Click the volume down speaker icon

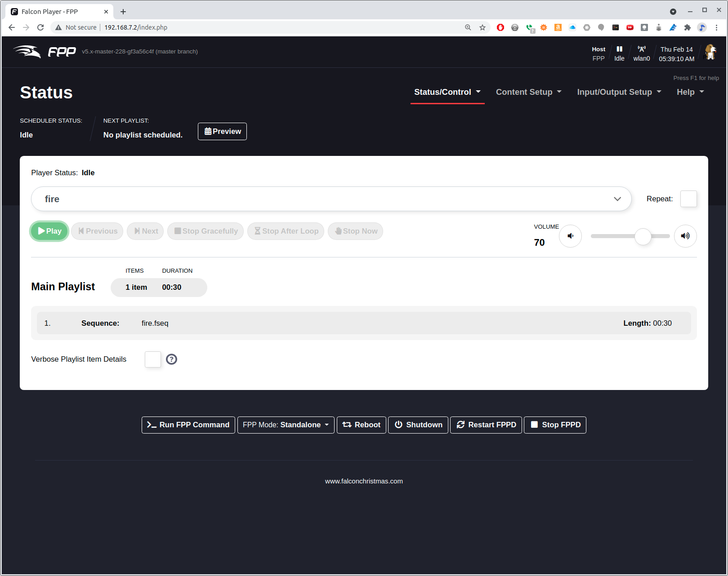(x=570, y=236)
